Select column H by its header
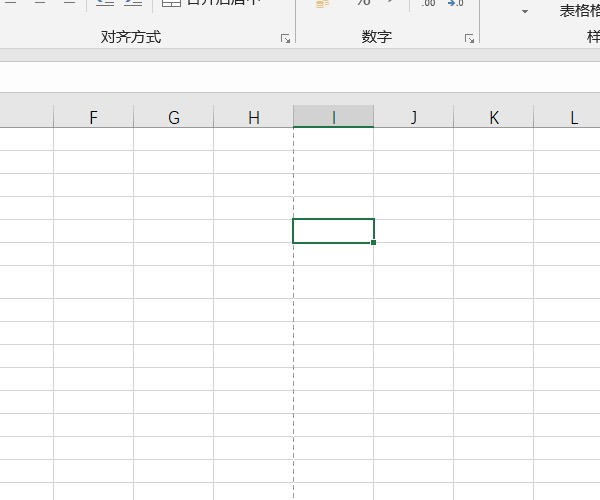 [x=253, y=117]
